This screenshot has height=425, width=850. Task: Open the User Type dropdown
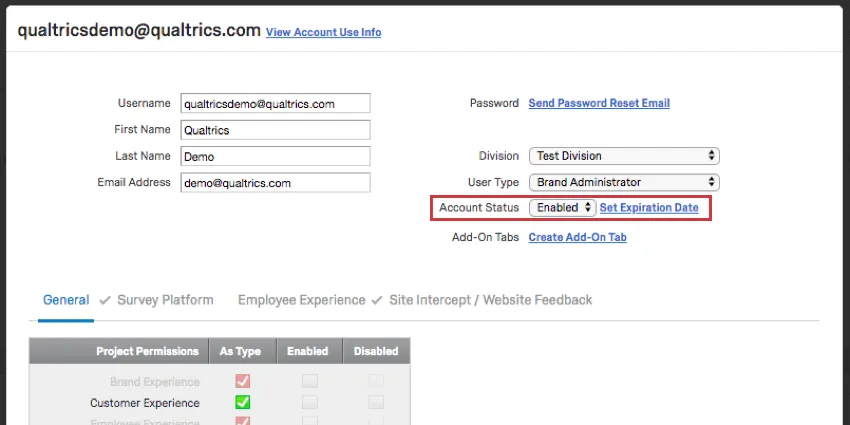624,182
